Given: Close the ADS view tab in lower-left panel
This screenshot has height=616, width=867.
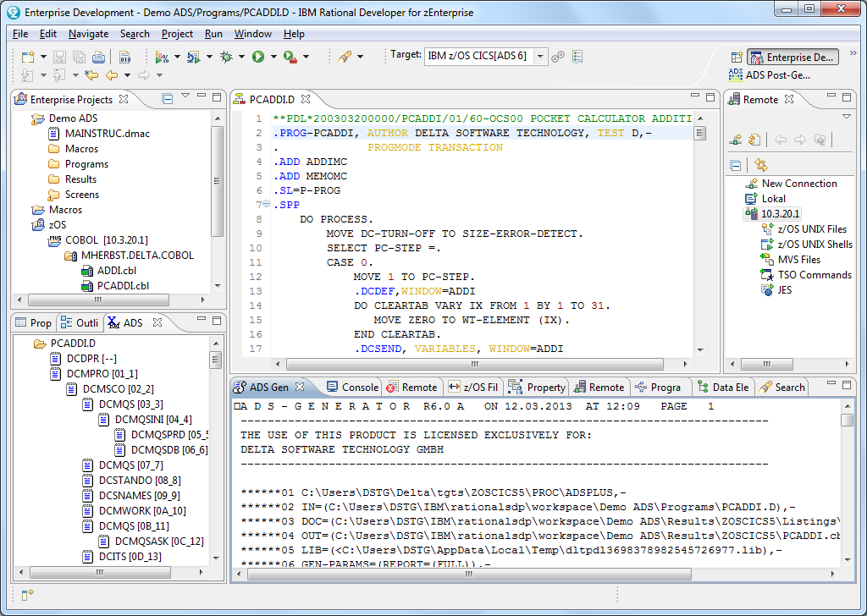Looking at the screenshot, I should (x=157, y=322).
